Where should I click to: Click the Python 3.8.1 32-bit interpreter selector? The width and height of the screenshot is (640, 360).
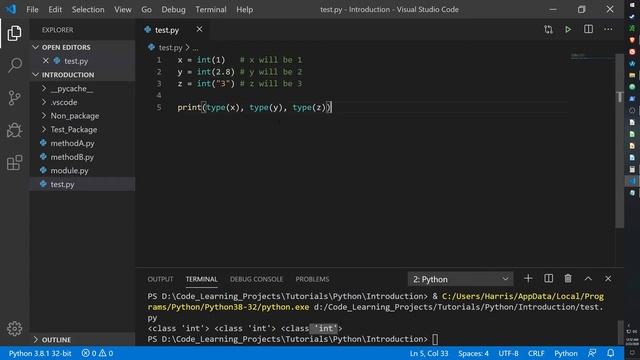click(40, 353)
